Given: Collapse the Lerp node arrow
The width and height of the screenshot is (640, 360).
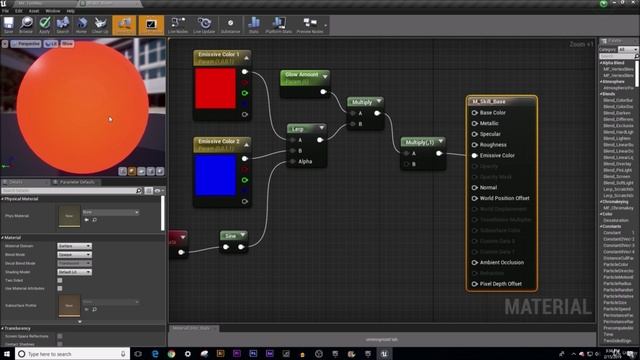Looking at the screenshot, I should pyautogui.click(x=322, y=128).
